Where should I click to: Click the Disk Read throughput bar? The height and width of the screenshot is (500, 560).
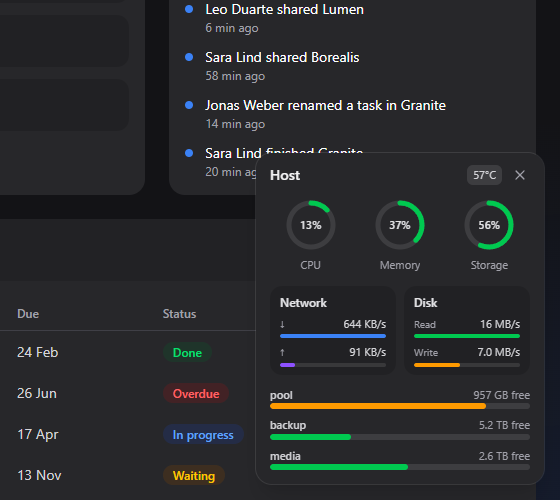[x=467, y=336]
